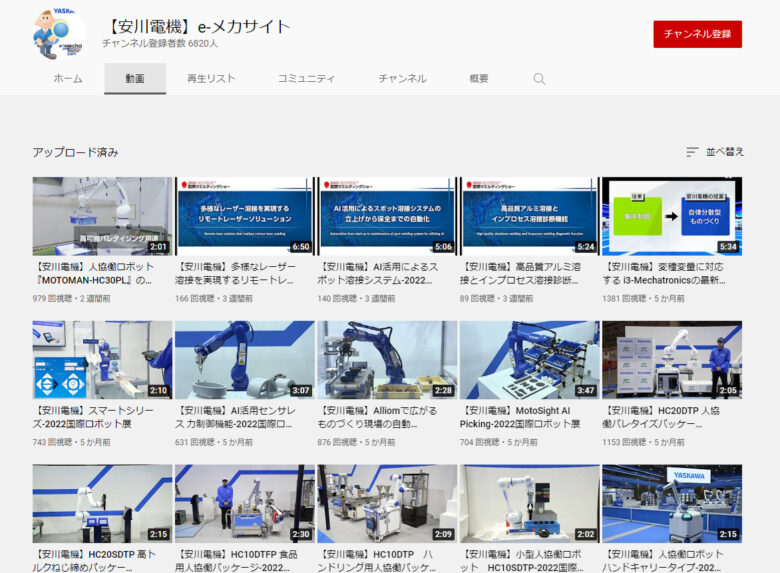
Task: Open video title 人協働ロボット MOTOMAN-HC30PL
Action: point(94,274)
